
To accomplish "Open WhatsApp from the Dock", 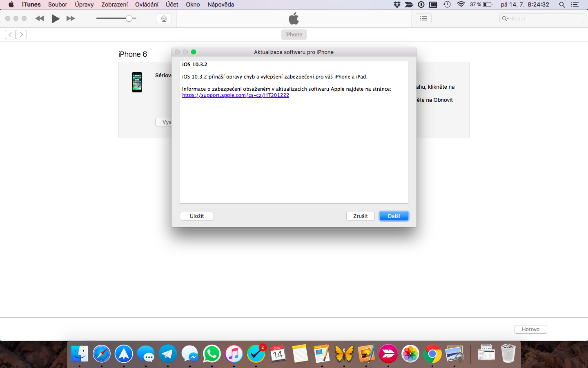I will (212, 353).
